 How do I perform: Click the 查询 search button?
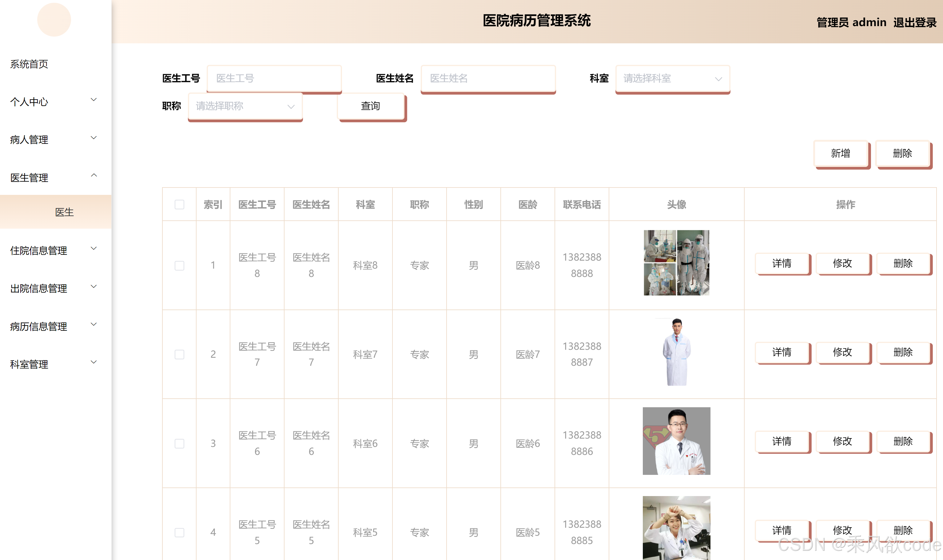pos(370,106)
